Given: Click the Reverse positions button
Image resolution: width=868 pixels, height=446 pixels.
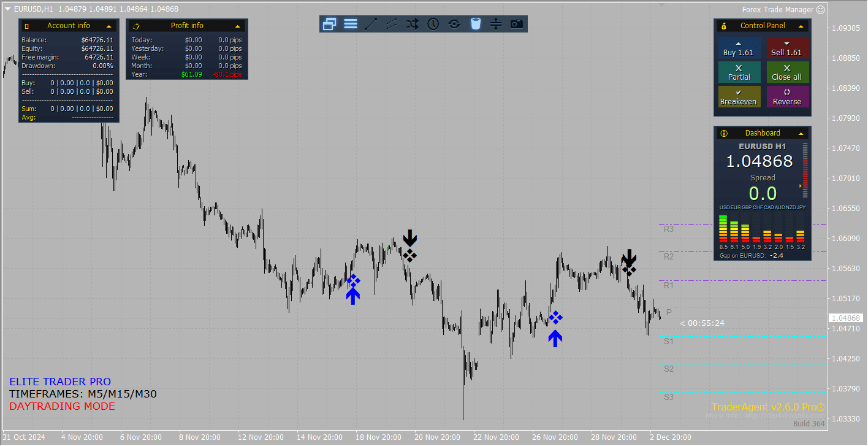Looking at the screenshot, I should click(x=786, y=97).
